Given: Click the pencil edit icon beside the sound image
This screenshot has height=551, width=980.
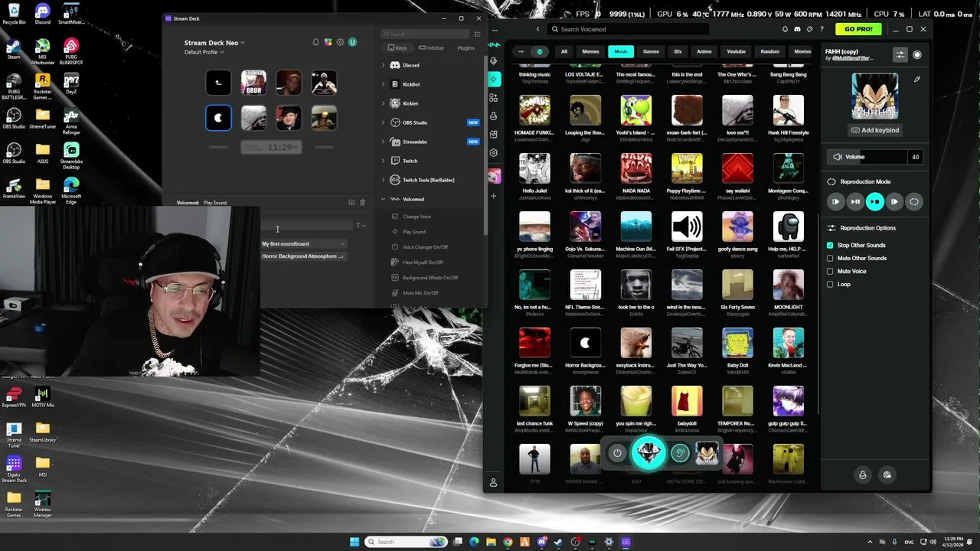Looking at the screenshot, I should click(917, 79).
